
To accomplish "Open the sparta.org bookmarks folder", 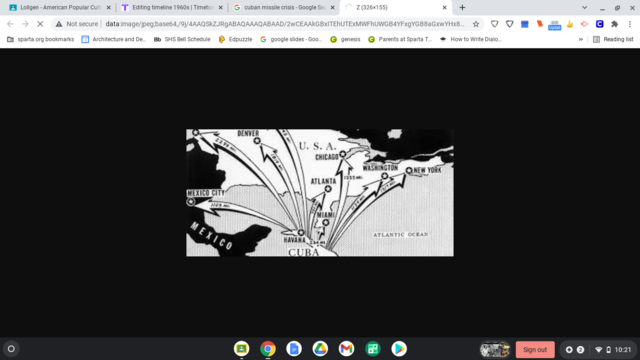I will point(40,39).
